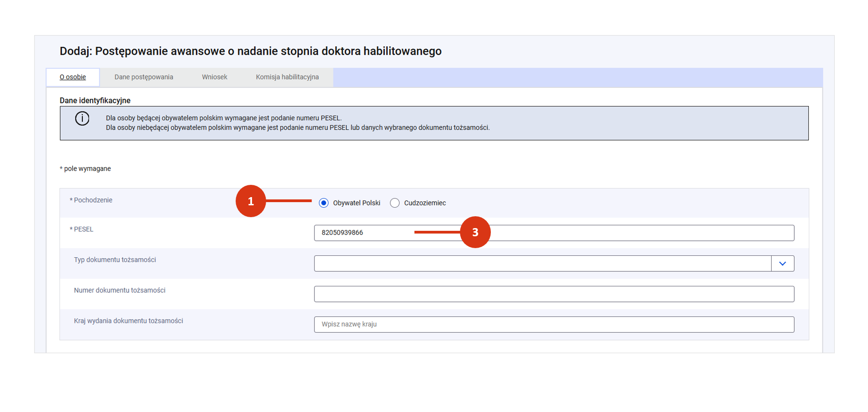Click the pole wymagane note
The width and height of the screenshot is (868, 412).
point(87,169)
